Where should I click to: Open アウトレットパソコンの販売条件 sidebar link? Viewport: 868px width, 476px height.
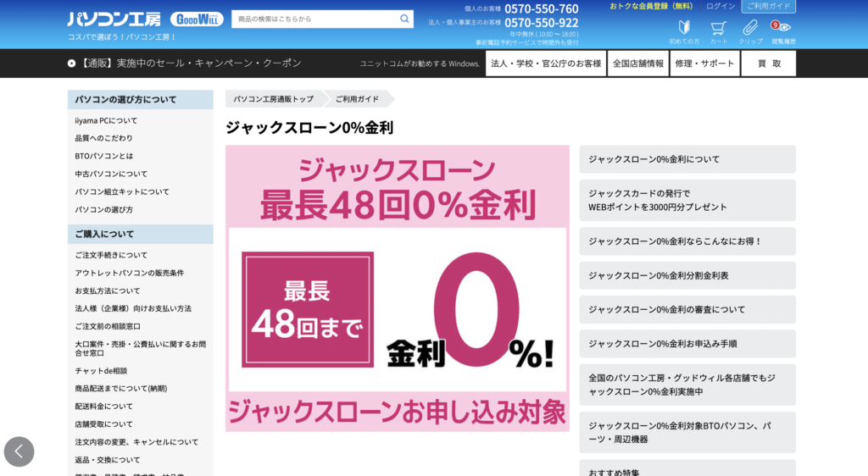[130, 273]
